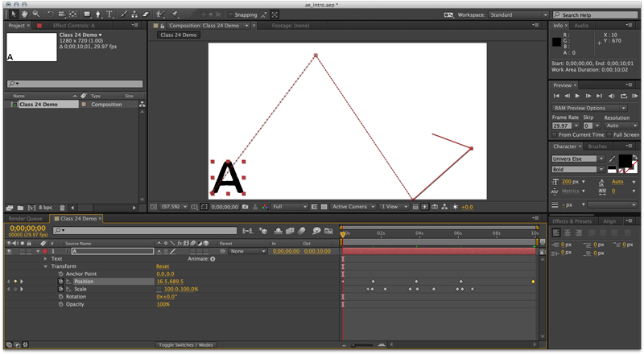The height and width of the screenshot is (354, 644).
Task: Click Position value 16.5,689.5
Action: [x=170, y=282]
